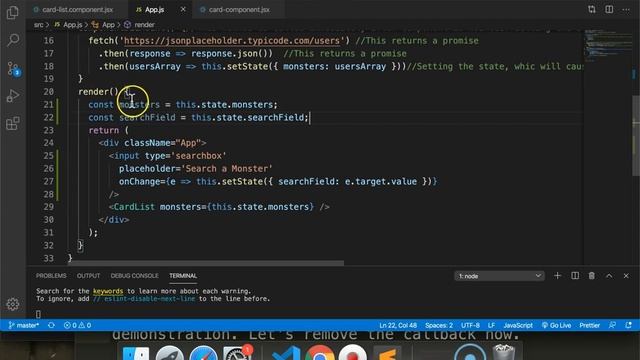Open the Debug Console panel tab
Screen dimensions: 640x360
134,276
